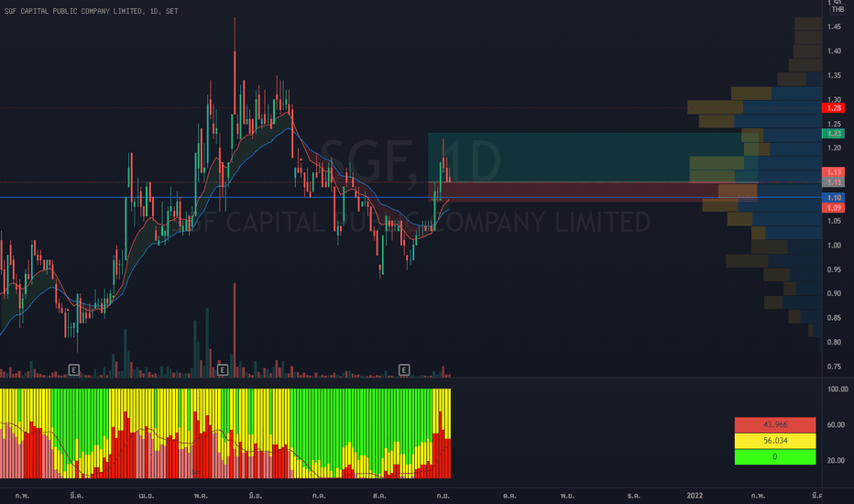The image size is (854, 504).
Task: Select the bright red 1.28 price label
Action: (x=833, y=108)
